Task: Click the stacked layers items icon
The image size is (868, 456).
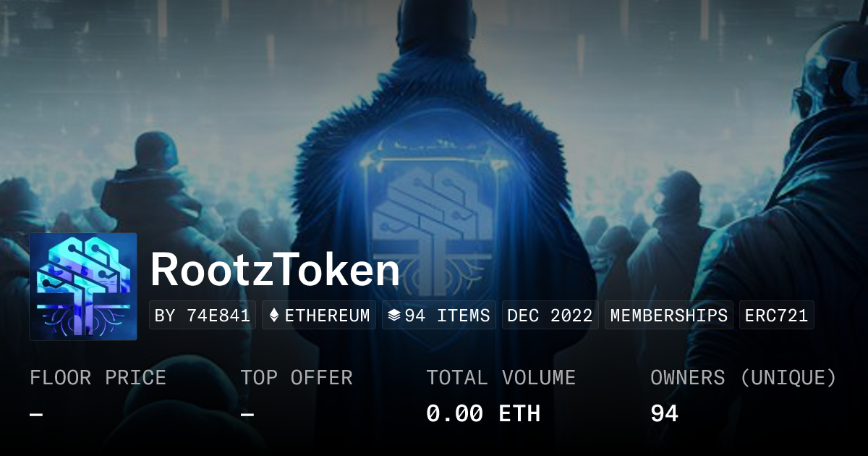Action: [394, 316]
